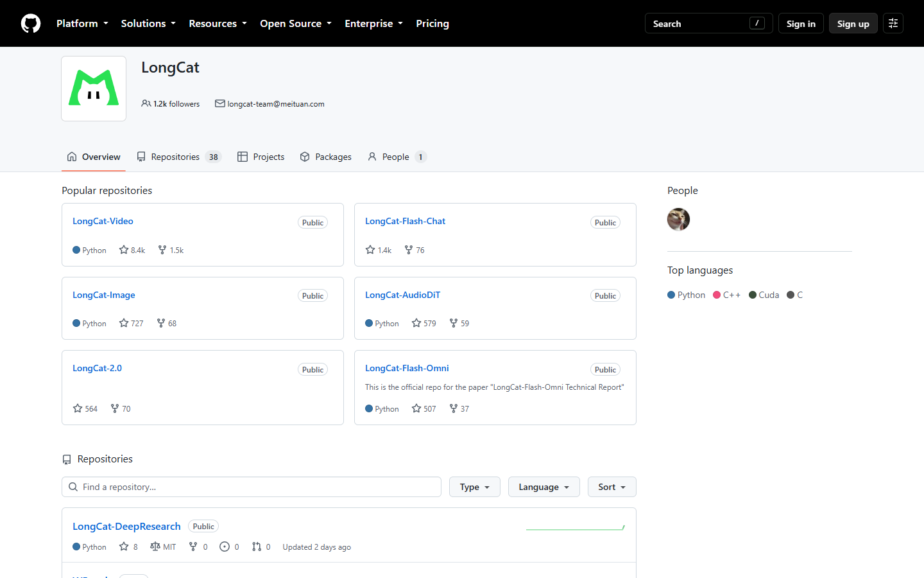
Task: Click the 1.2k followers link
Action: [171, 103]
